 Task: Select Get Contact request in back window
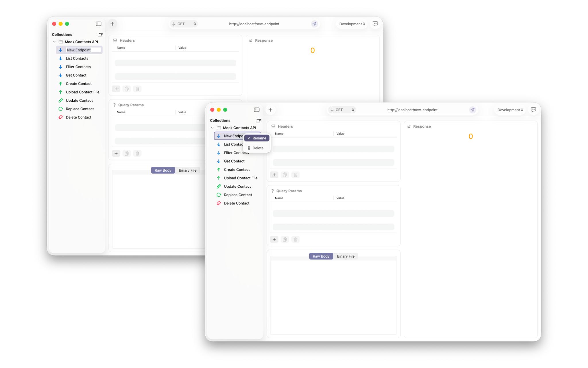tap(79, 75)
